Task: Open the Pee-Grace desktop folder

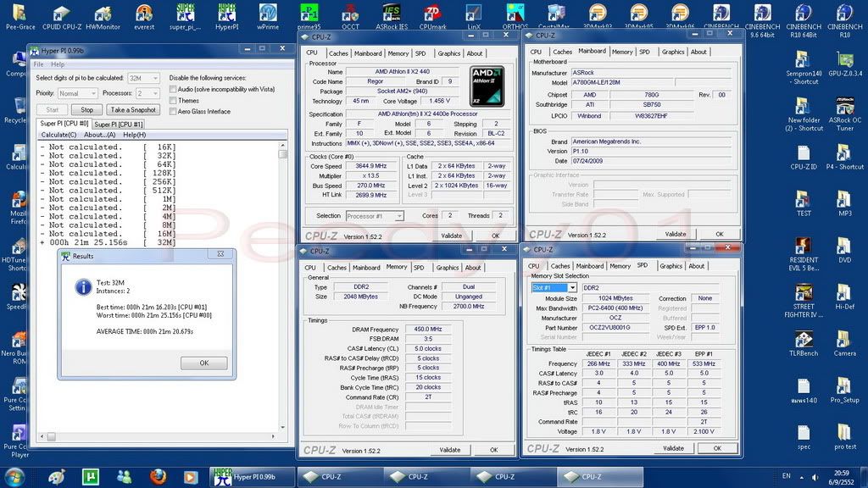Action: tap(20, 17)
